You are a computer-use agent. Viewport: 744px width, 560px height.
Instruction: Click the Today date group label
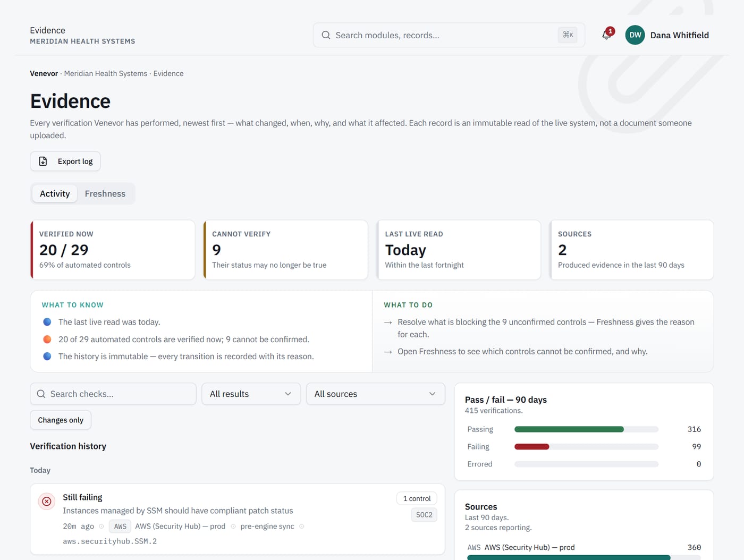coord(40,470)
